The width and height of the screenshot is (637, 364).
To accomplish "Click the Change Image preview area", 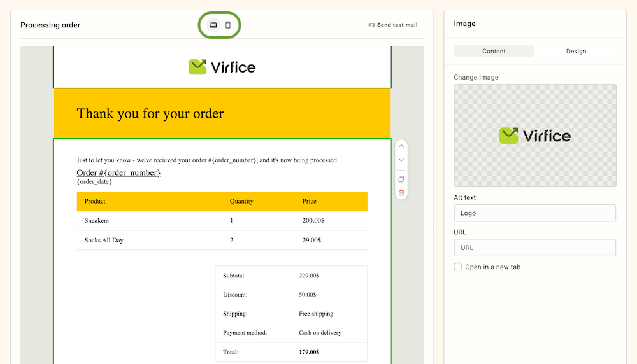I will click(x=534, y=136).
